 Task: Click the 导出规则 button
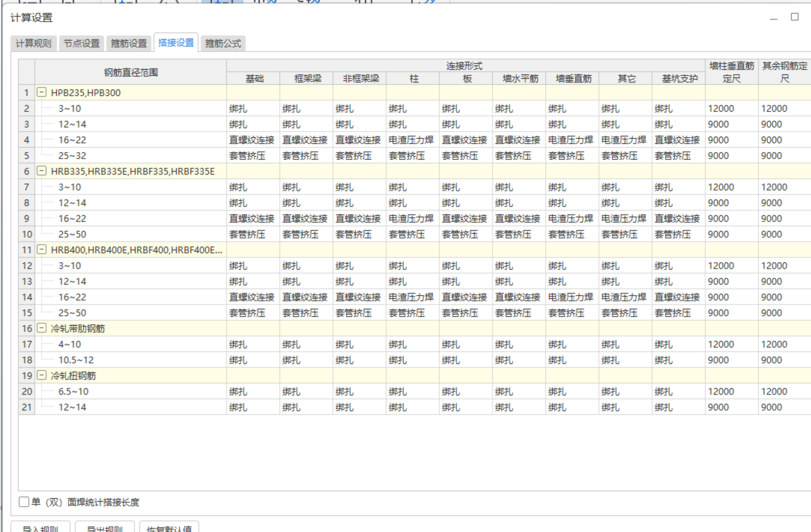point(105,527)
